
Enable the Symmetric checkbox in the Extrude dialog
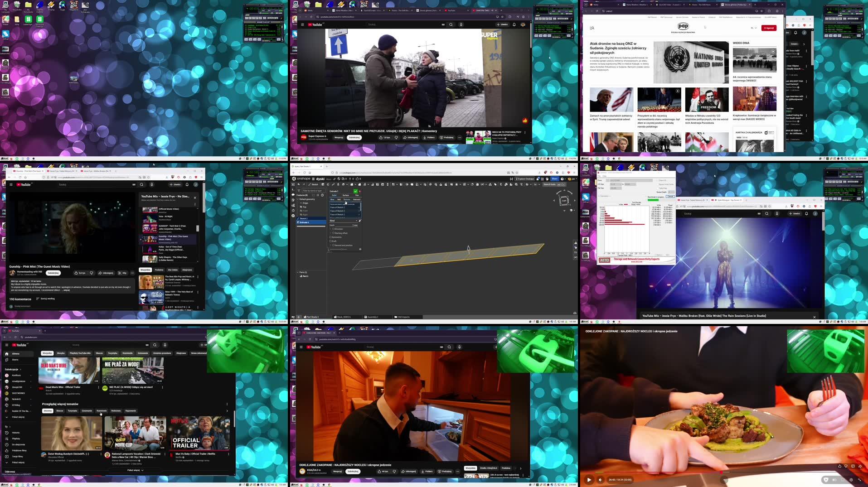330,237
